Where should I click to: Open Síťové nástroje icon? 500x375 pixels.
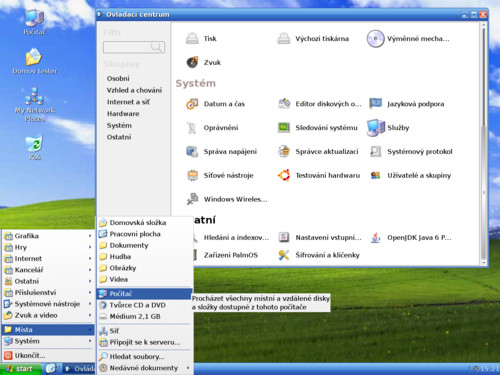pyautogui.click(x=192, y=175)
